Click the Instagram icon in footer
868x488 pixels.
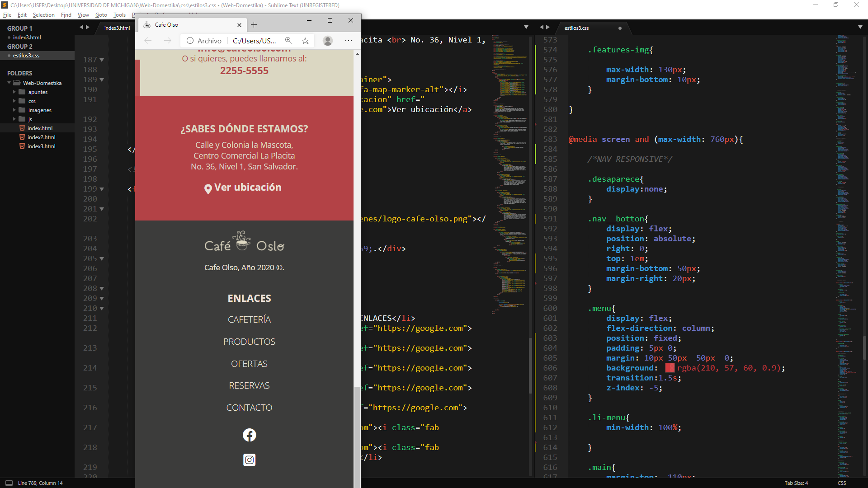[x=249, y=460]
